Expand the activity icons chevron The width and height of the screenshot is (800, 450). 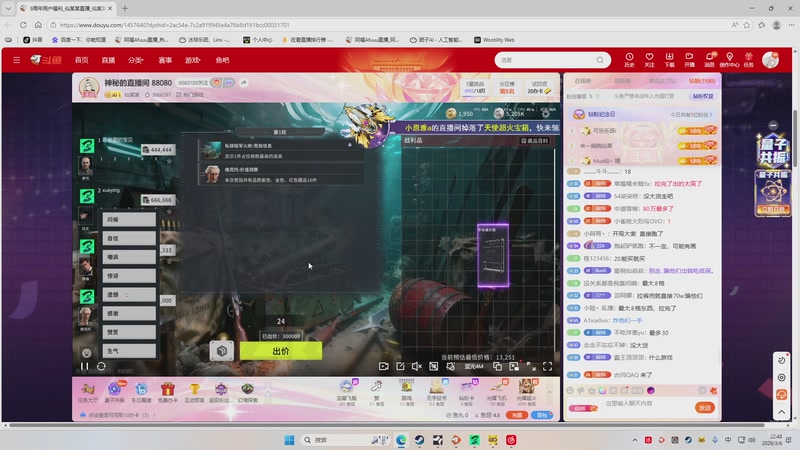pos(268,392)
